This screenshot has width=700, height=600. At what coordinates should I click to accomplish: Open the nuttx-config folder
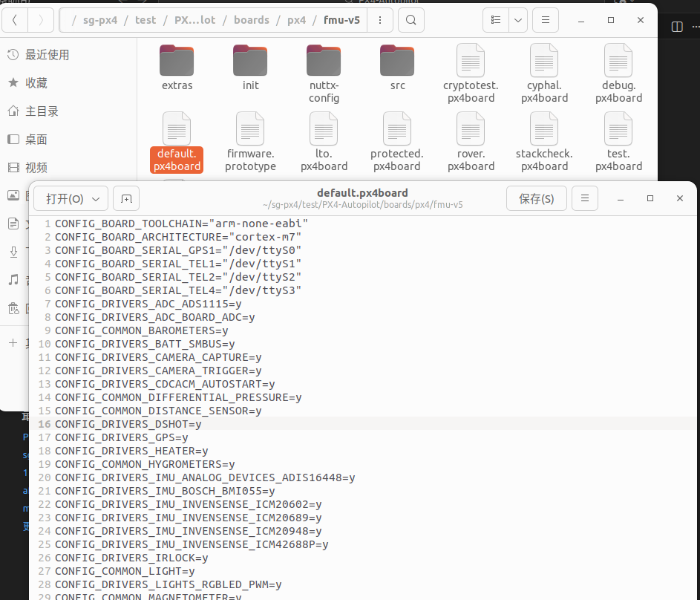[x=324, y=74]
